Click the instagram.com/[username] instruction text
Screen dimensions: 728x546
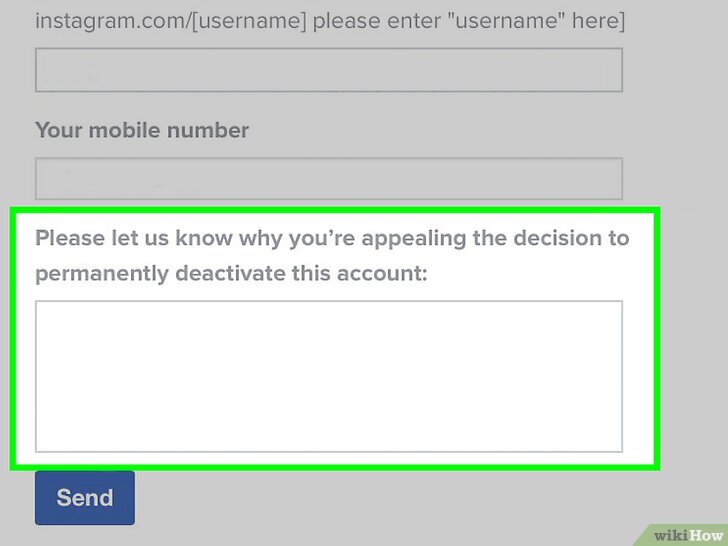[330, 21]
